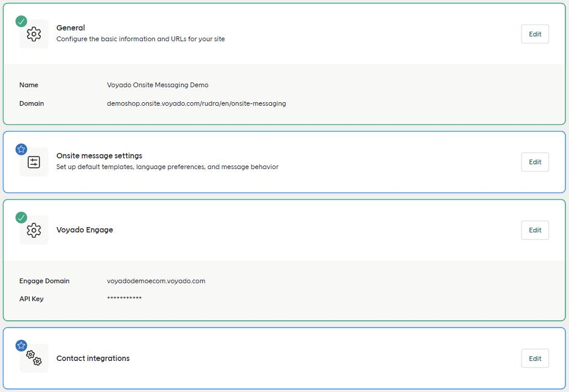Select the name value Voyado Onsite Messaging Demo

click(x=158, y=85)
